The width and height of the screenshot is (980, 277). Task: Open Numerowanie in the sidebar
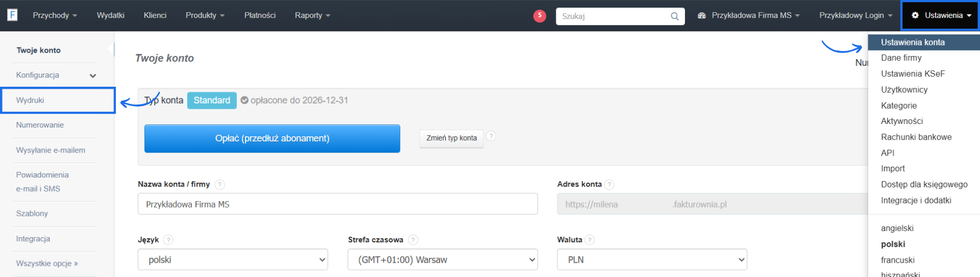[x=40, y=125]
